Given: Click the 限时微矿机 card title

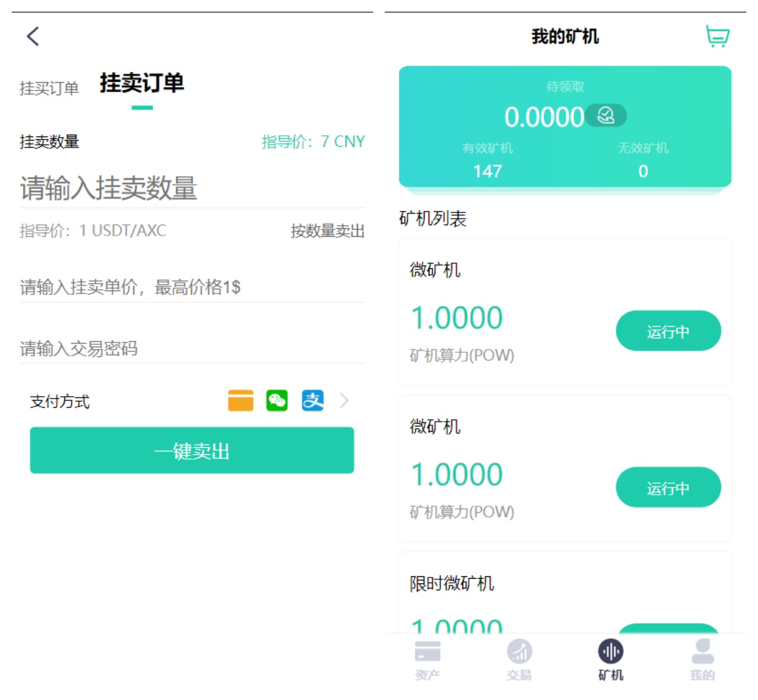Looking at the screenshot, I should tap(452, 583).
